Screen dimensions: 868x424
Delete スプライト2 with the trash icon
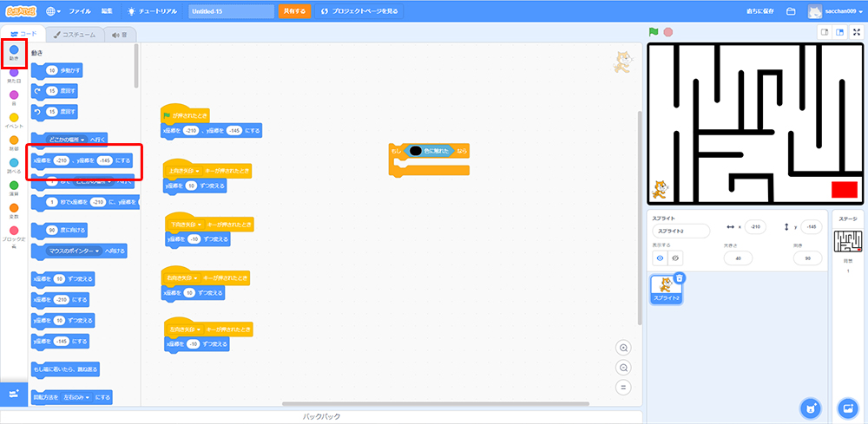click(680, 278)
